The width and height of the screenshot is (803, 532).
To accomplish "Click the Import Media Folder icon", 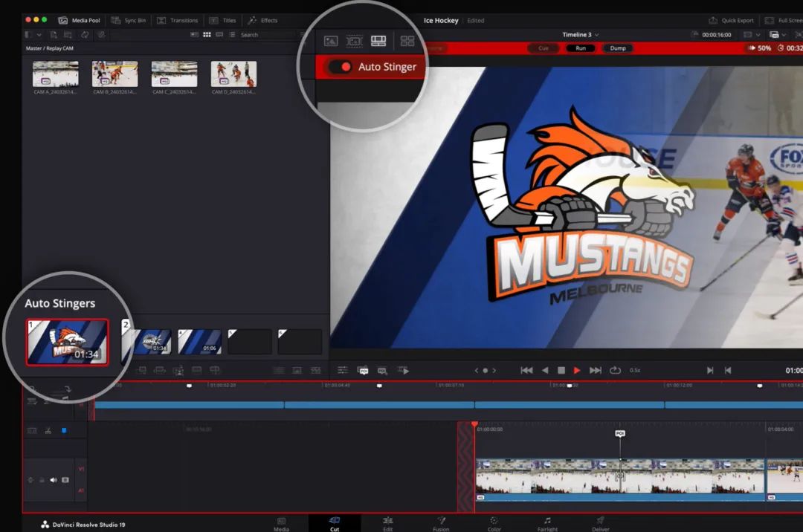I will 68,35.
